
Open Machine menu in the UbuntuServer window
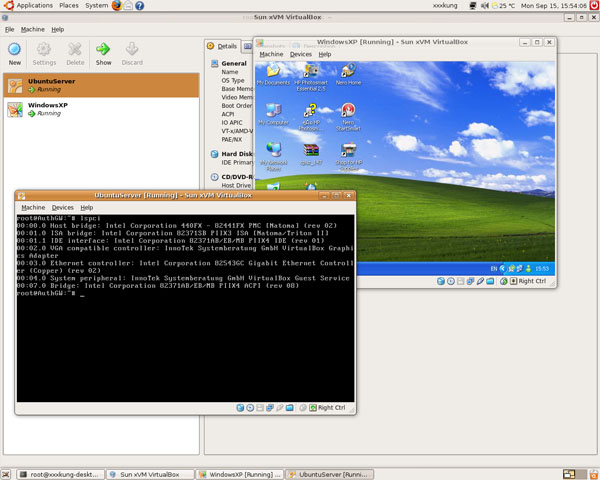(33, 207)
